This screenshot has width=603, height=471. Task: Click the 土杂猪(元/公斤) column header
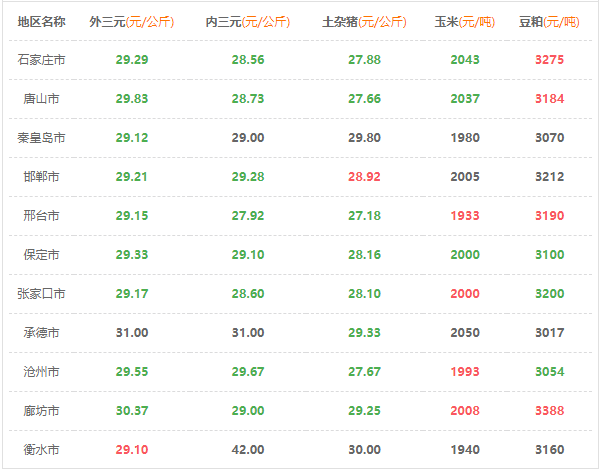[x=364, y=22]
